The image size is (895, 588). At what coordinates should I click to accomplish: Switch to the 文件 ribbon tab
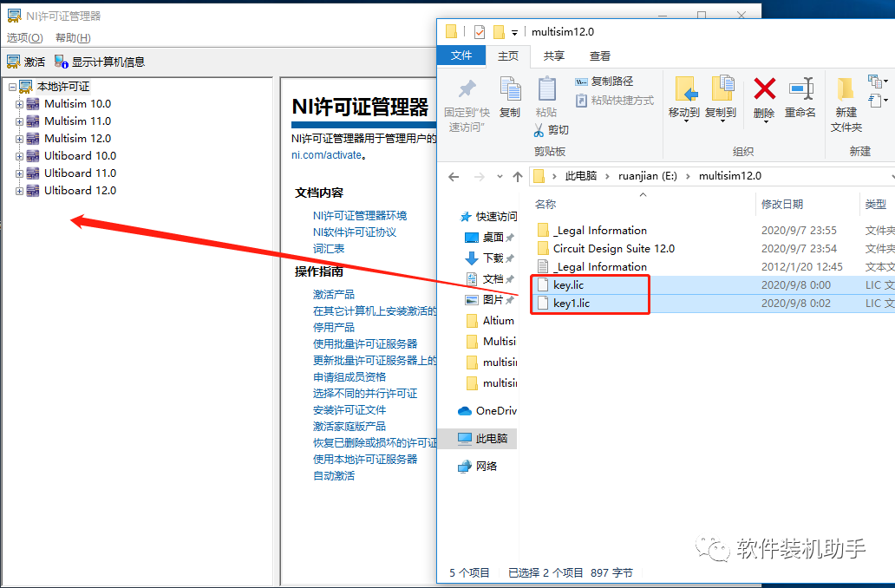pyautogui.click(x=461, y=56)
